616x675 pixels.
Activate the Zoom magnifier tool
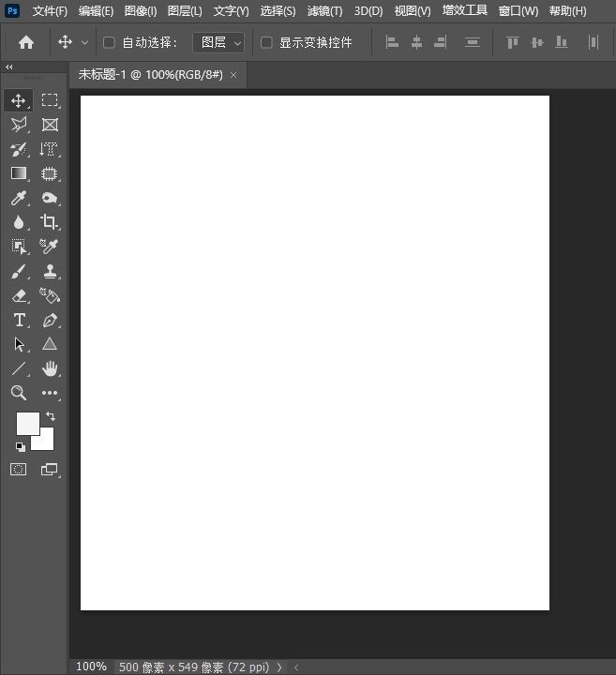19,393
